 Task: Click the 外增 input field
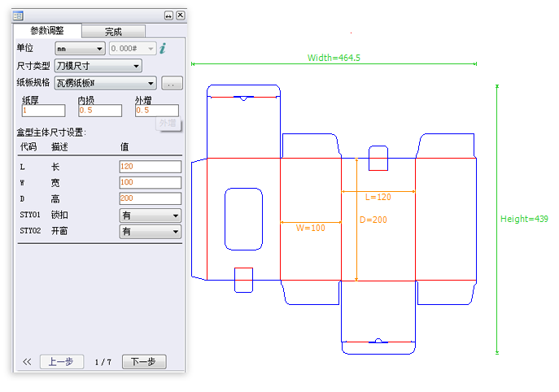pos(157,111)
